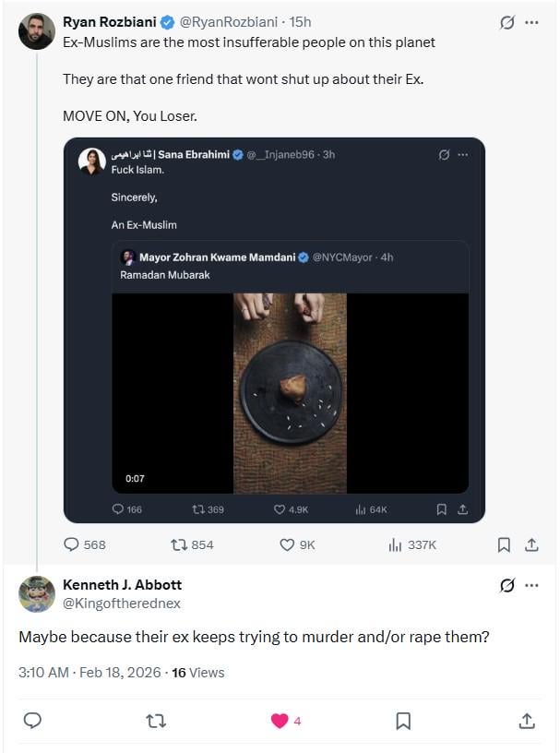Repost Ryan Rozbiani's post
560x753 pixels.
[x=180, y=544]
